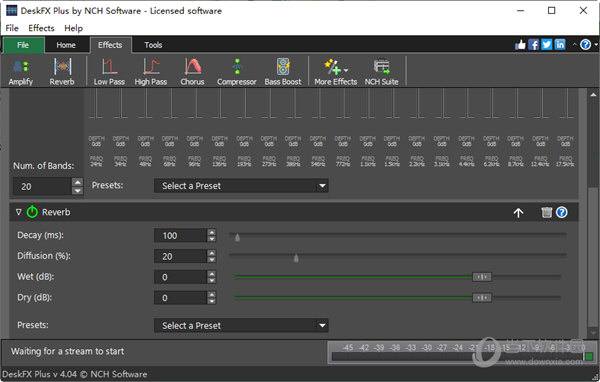Click the Diffusion slider handle

[x=296, y=258]
